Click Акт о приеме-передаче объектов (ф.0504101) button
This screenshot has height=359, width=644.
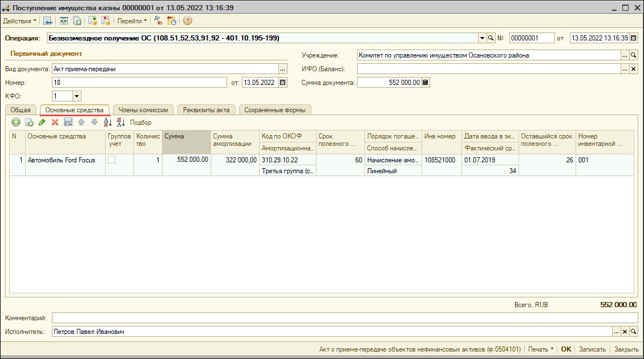420,349
